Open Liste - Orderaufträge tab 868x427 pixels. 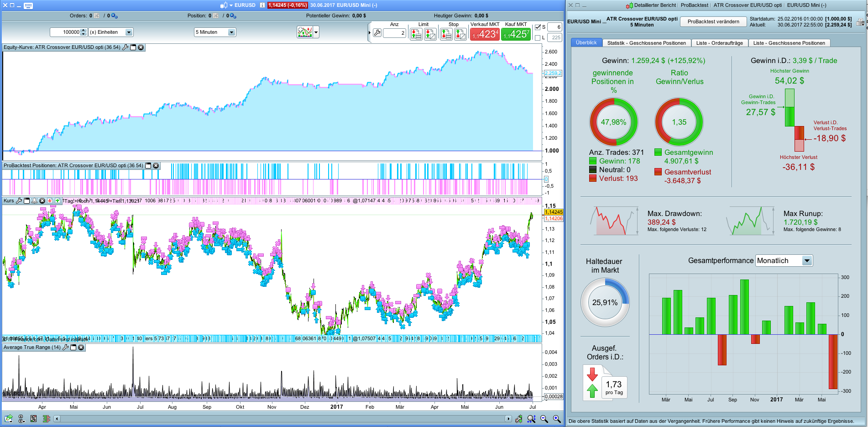click(719, 43)
